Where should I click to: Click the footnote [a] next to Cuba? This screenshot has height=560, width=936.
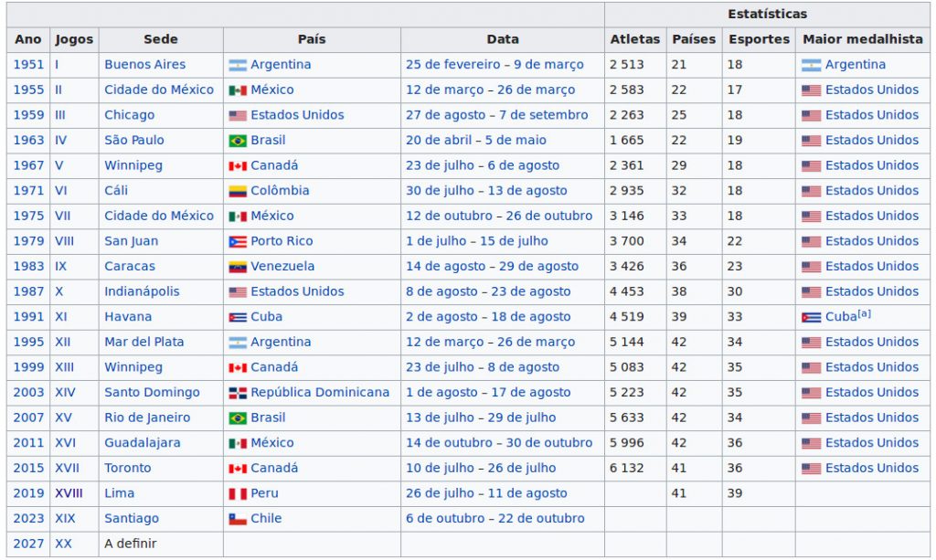pyautogui.click(x=864, y=313)
